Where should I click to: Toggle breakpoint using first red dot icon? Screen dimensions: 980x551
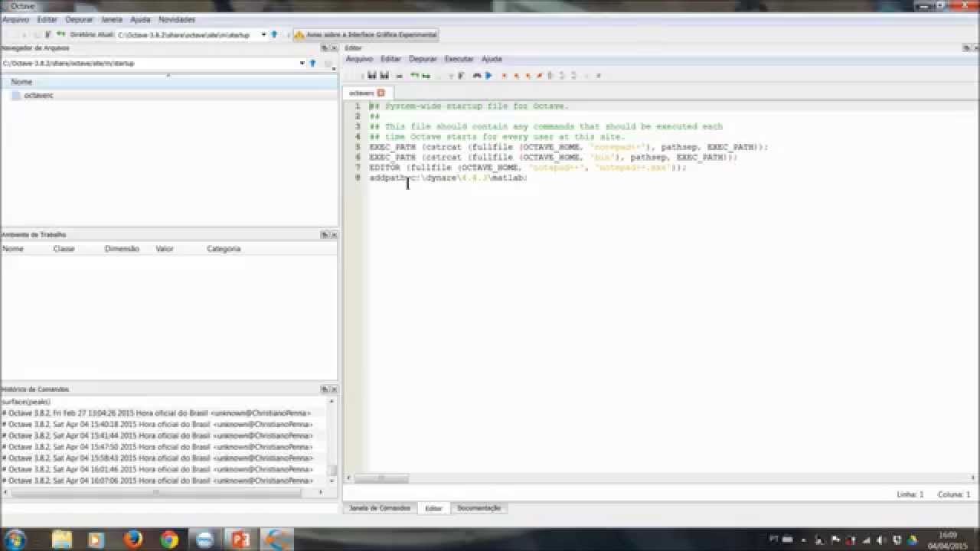pos(504,75)
